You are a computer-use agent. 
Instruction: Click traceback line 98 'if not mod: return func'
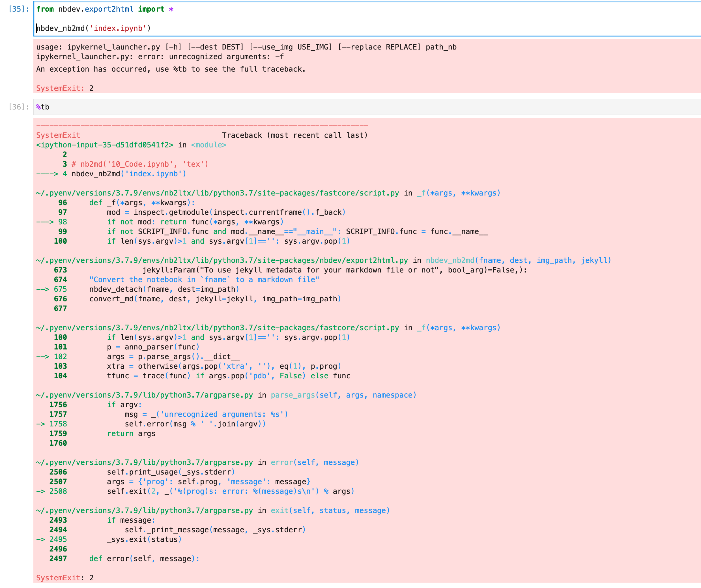click(x=195, y=222)
